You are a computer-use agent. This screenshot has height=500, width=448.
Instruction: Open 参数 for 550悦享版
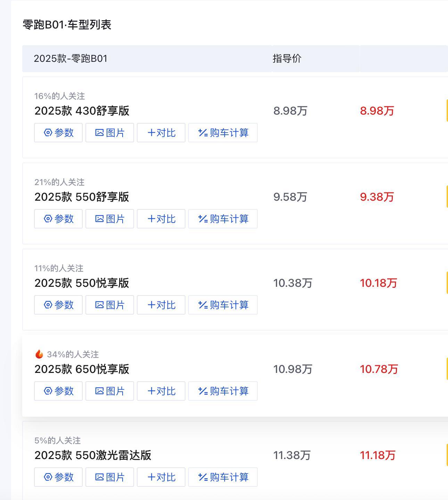[58, 305]
